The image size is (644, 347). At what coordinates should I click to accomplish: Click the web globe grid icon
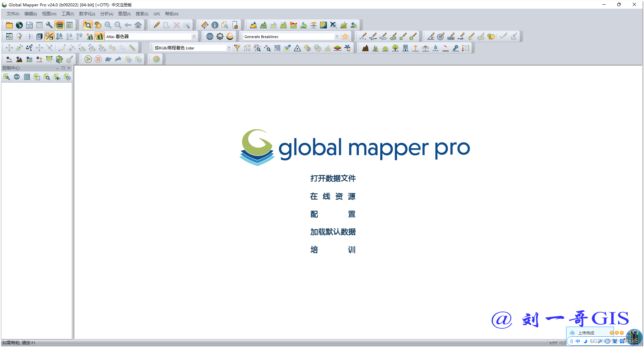point(210,36)
